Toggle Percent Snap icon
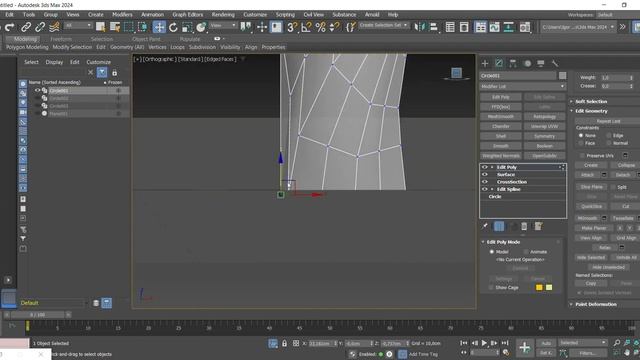The image size is (640, 360). pyautogui.click(x=320, y=27)
